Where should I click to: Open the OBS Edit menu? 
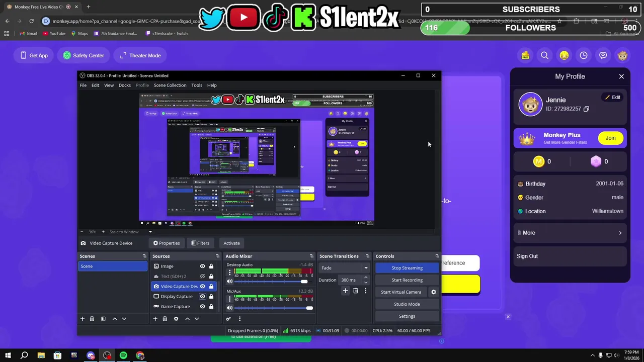coord(95,85)
